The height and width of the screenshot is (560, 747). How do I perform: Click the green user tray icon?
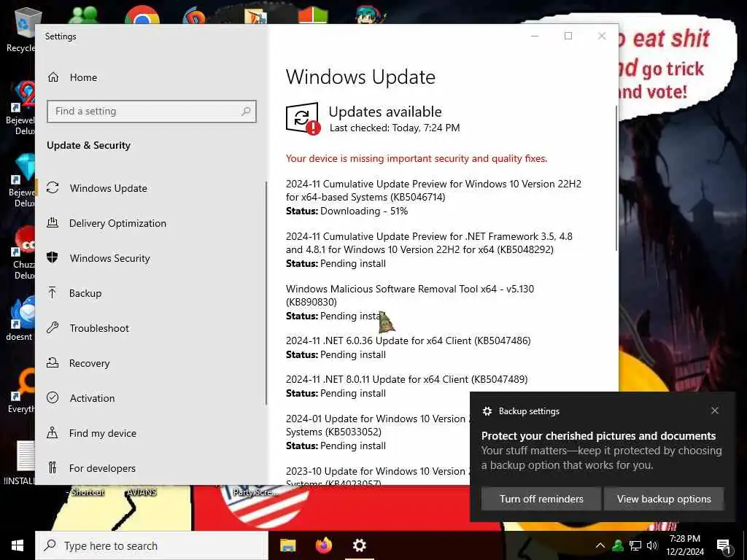[x=618, y=545]
